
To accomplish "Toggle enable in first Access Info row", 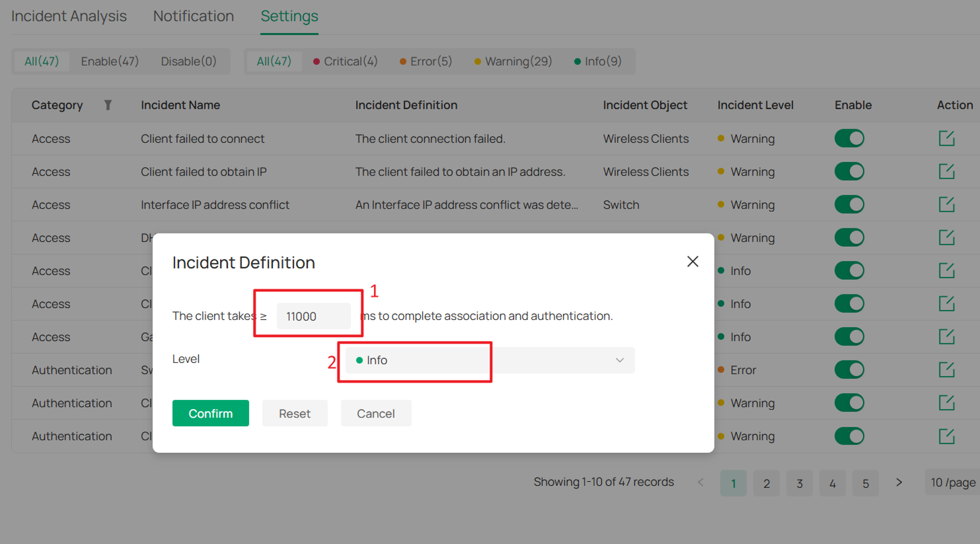I will pos(849,270).
